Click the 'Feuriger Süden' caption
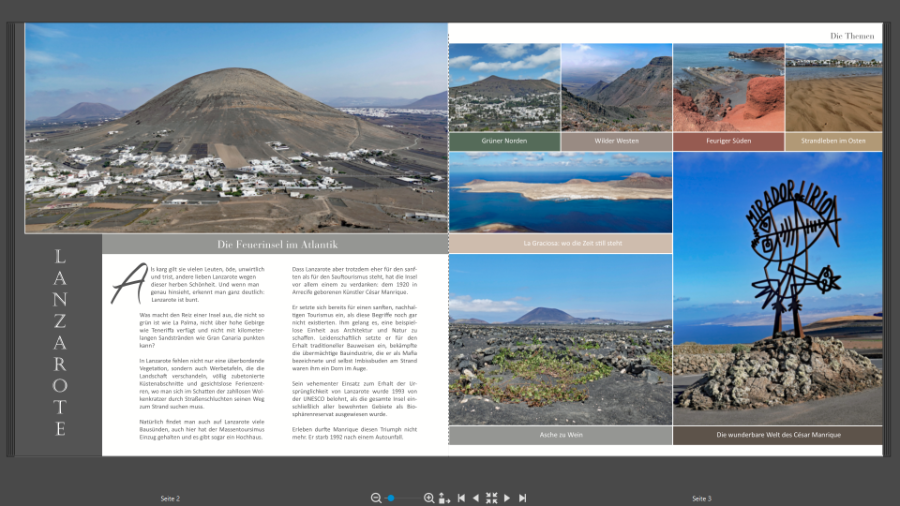The width and height of the screenshot is (900, 506). click(728, 141)
